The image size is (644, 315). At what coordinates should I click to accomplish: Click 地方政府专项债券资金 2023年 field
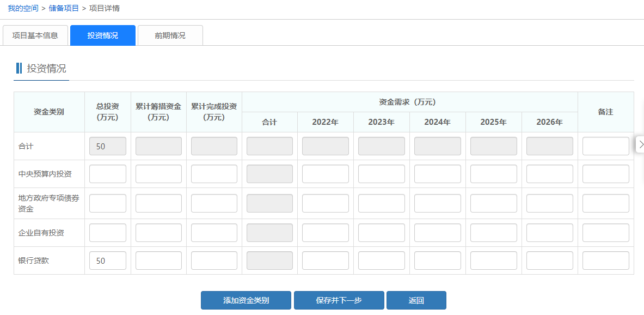pyautogui.click(x=381, y=203)
